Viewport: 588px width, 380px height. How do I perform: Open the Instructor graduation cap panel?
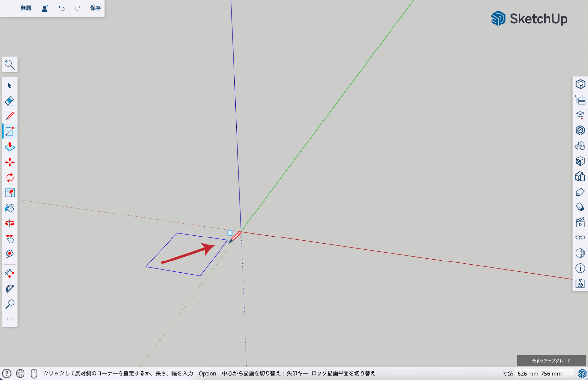[580, 115]
